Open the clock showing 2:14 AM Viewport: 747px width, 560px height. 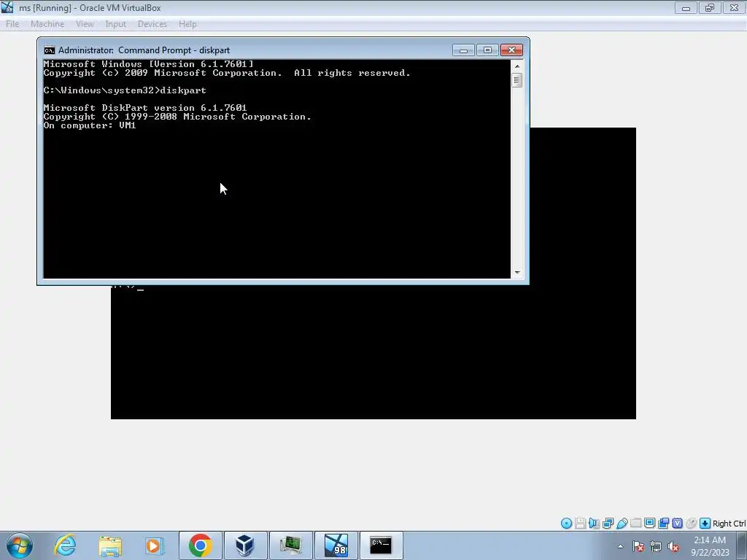pyautogui.click(x=710, y=545)
